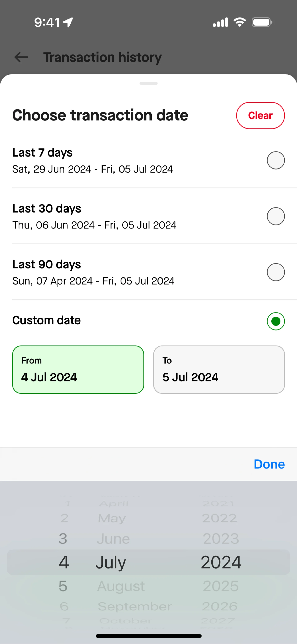
Task: Tap Done to confirm the date
Action: point(269,464)
